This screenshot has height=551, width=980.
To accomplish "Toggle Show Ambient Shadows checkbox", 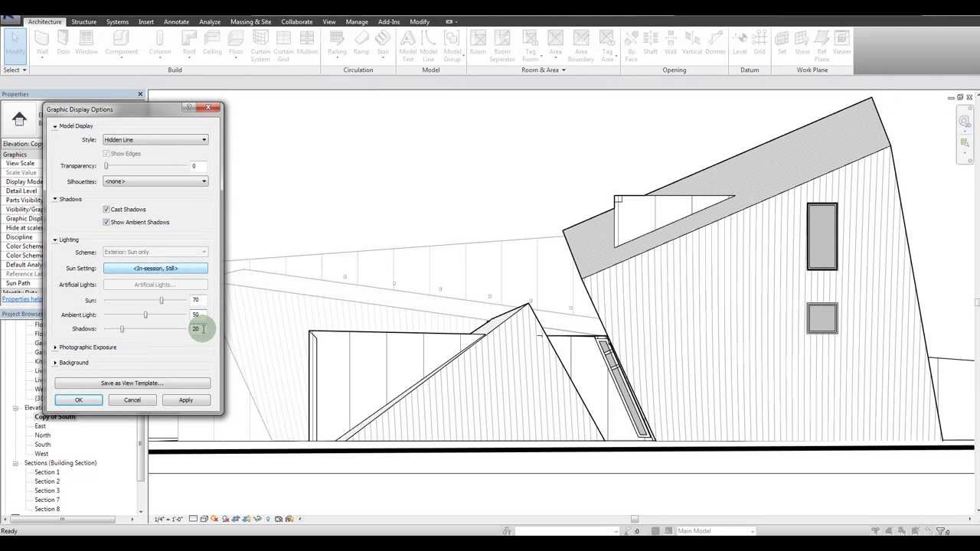I will [x=106, y=222].
